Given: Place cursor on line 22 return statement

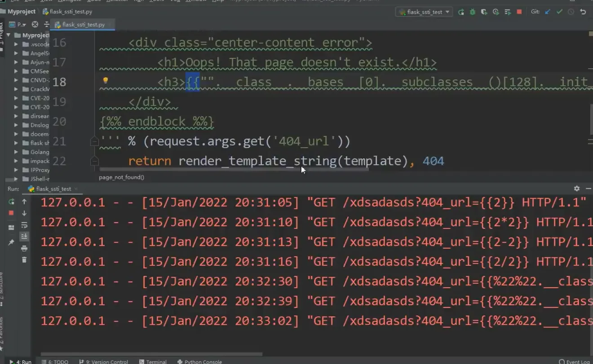Looking at the screenshot, I should click(x=286, y=161).
